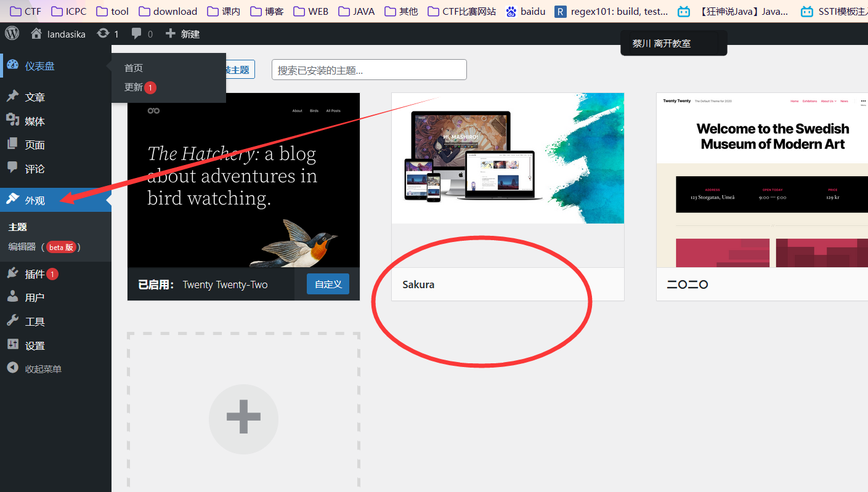Open the updates icon in admin bar

click(x=103, y=34)
